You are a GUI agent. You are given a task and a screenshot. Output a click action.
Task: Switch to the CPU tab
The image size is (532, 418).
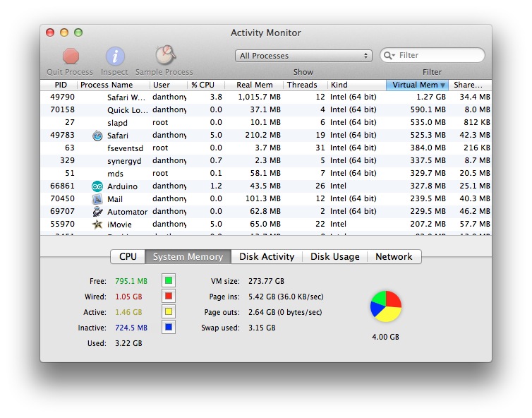[128, 257]
